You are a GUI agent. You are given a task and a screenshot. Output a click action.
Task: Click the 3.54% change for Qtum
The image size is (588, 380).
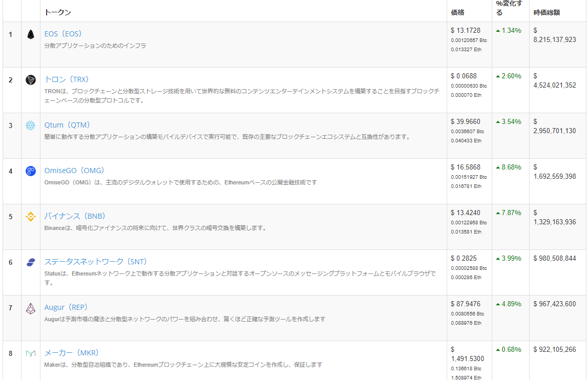[509, 121]
